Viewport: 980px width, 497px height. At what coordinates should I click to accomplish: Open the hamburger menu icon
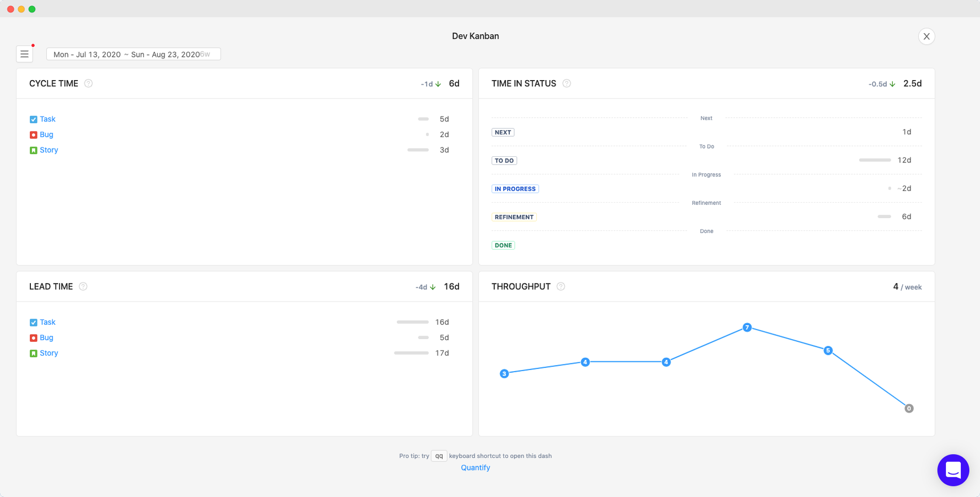[24, 54]
